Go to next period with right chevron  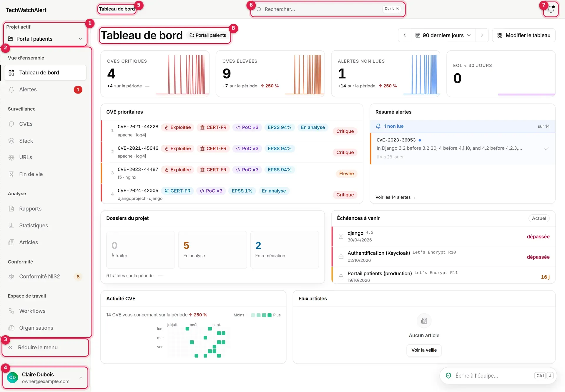click(x=482, y=35)
